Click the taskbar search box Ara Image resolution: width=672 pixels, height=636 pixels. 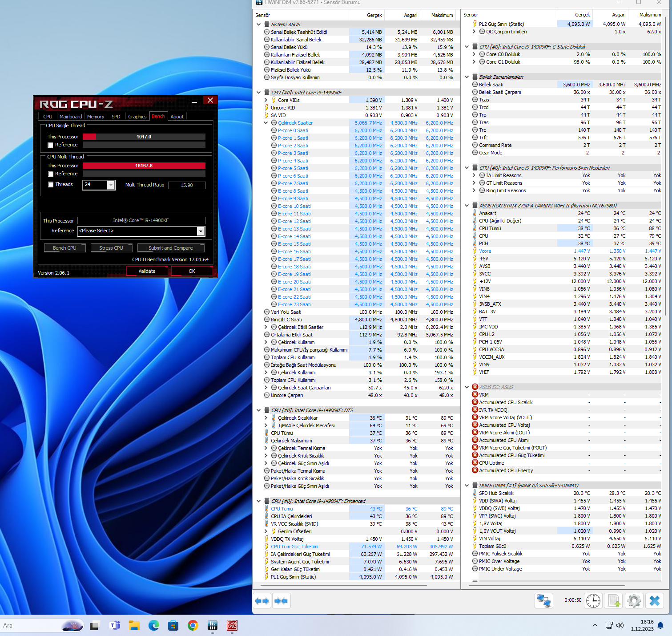click(x=42, y=625)
